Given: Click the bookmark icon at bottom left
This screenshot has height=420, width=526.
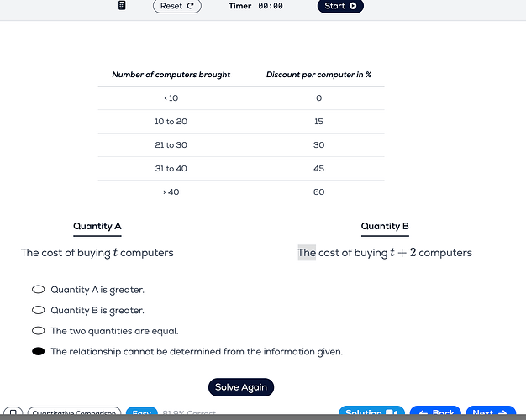Looking at the screenshot, I should click(x=13, y=412).
